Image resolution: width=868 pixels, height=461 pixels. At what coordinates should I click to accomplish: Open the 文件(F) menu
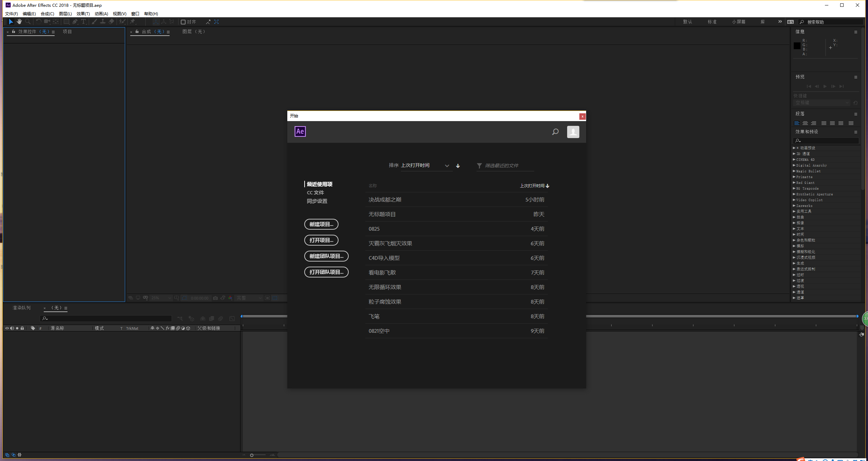coord(11,14)
